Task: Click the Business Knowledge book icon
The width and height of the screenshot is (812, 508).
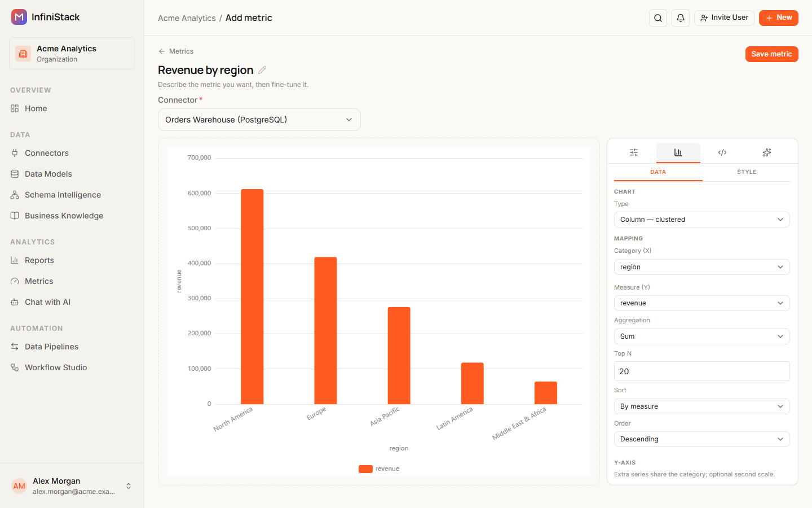Action: click(15, 216)
